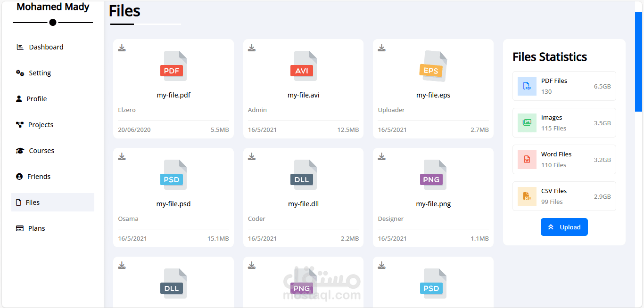Download my-file.eps using its download icon

point(382,48)
